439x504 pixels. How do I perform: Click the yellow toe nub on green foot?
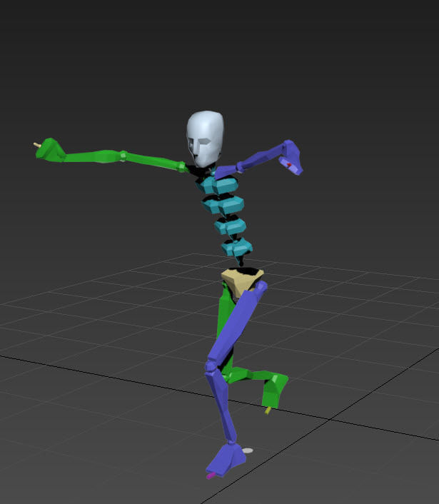pos(268,410)
